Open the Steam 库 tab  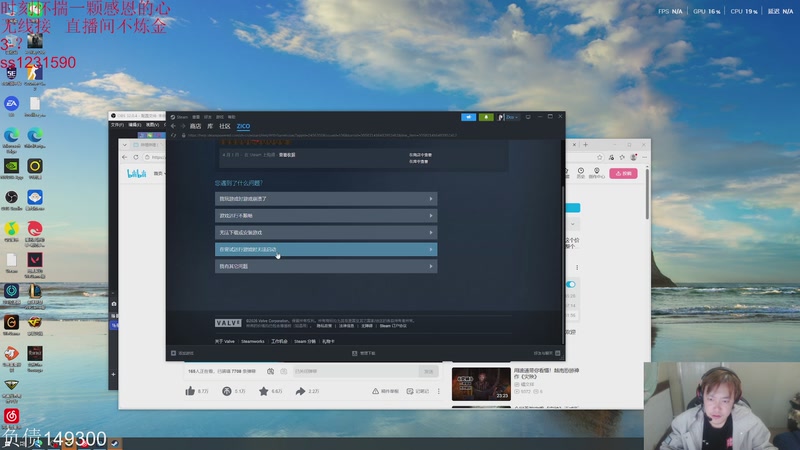[x=210, y=126]
